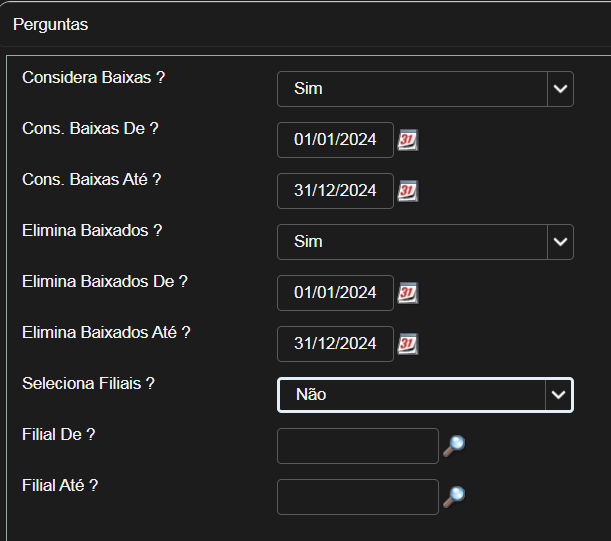Click the Cons. Baixas Até date field
611x541 pixels.
pyautogui.click(x=335, y=191)
